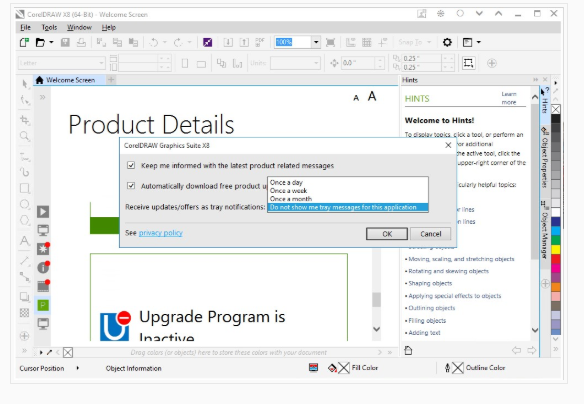Select the Text tool

click(25, 241)
